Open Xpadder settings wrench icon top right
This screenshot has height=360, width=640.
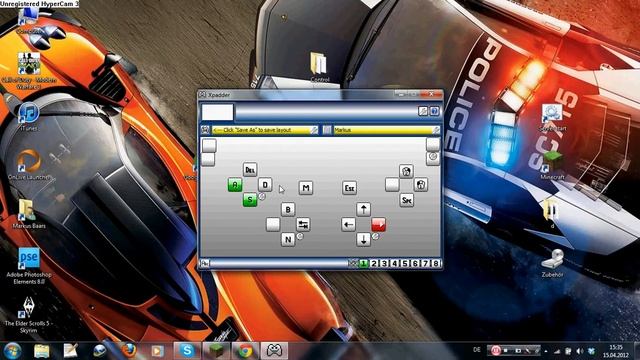(x=423, y=111)
